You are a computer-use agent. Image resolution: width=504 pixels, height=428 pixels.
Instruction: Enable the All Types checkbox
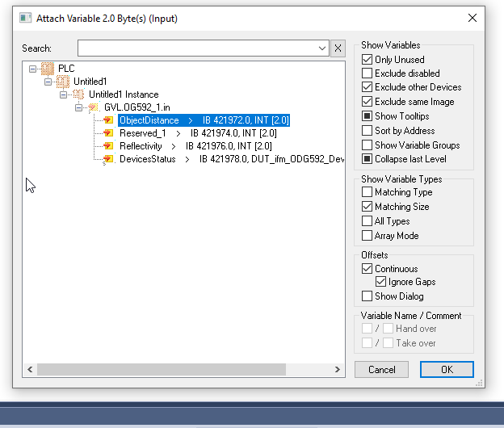pyautogui.click(x=367, y=221)
